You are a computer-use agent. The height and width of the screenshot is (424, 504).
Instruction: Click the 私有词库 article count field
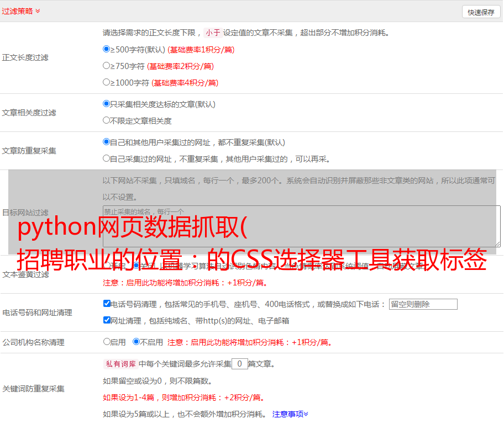[x=239, y=364]
